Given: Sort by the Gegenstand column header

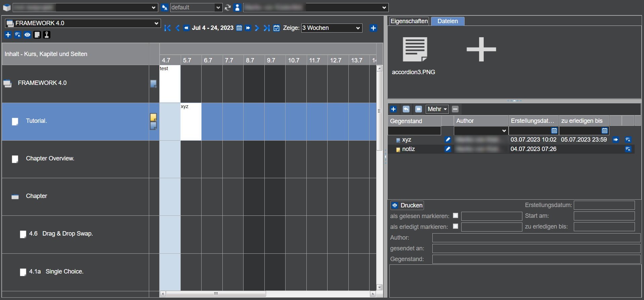Looking at the screenshot, I should pos(415,121).
